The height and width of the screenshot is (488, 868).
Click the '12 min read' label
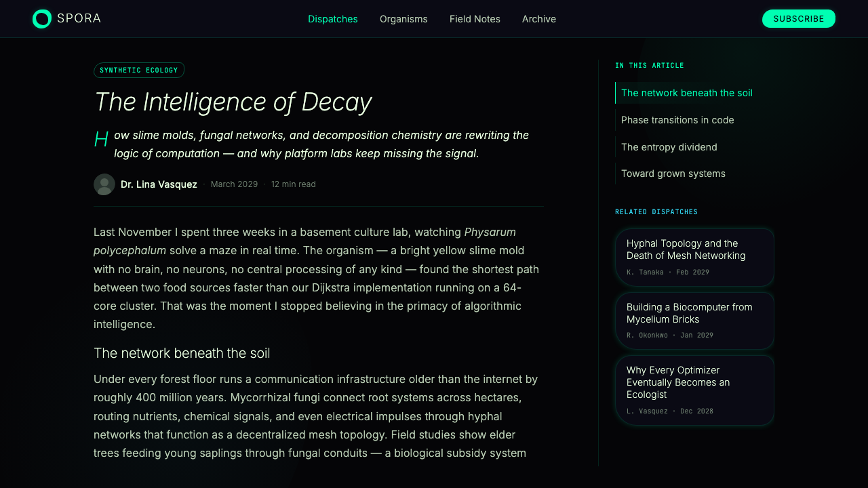pyautogui.click(x=294, y=184)
